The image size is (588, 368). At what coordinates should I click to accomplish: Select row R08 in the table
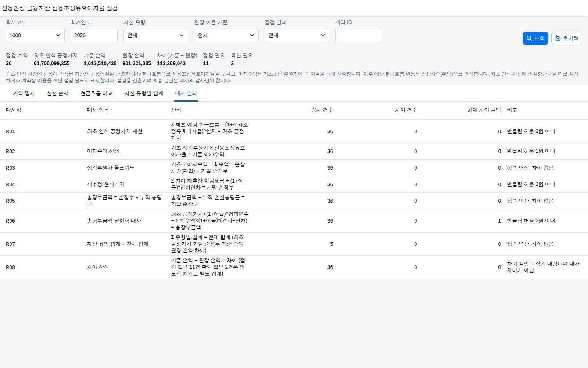pos(294,267)
